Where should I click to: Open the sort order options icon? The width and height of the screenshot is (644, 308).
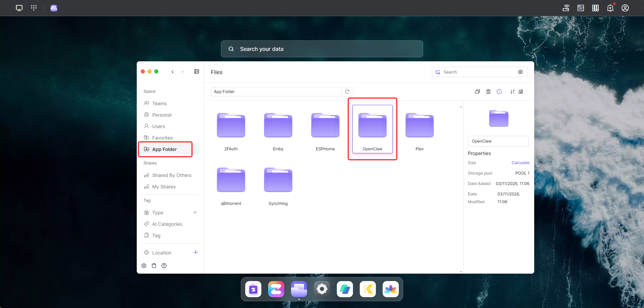click(512, 92)
